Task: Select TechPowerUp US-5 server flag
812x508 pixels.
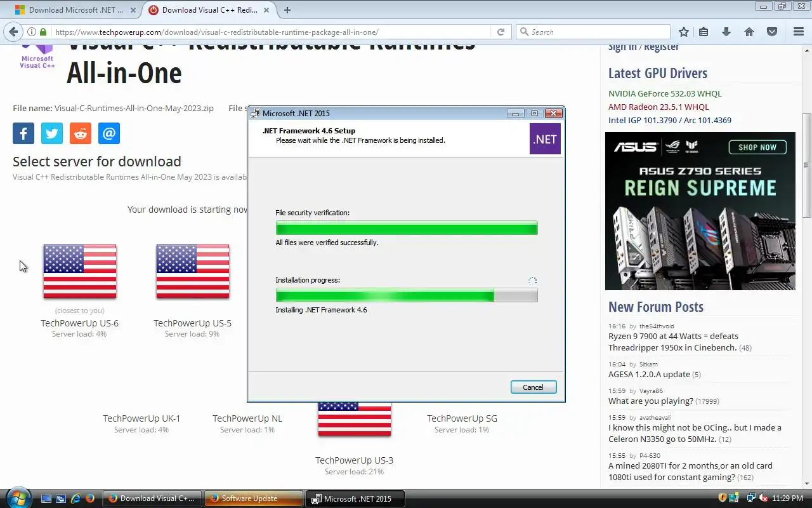Action: pyautogui.click(x=193, y=271)
